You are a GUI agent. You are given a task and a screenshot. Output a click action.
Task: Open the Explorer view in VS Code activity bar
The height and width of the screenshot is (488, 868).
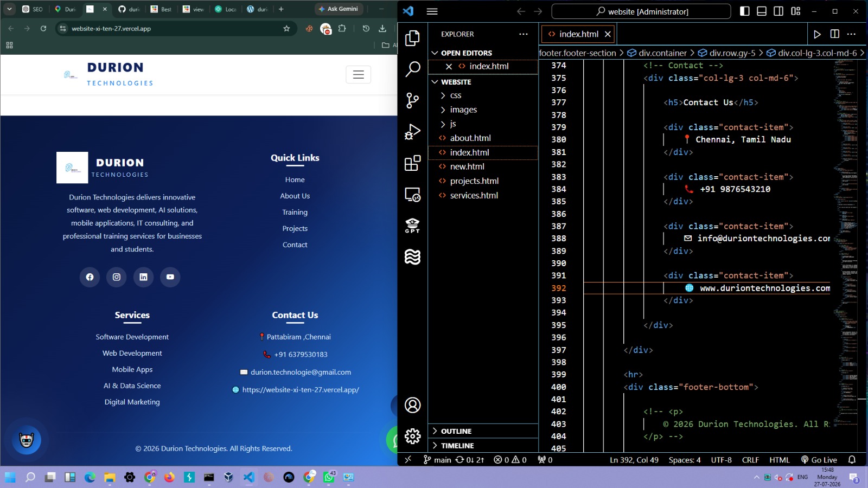pos(412,38)
